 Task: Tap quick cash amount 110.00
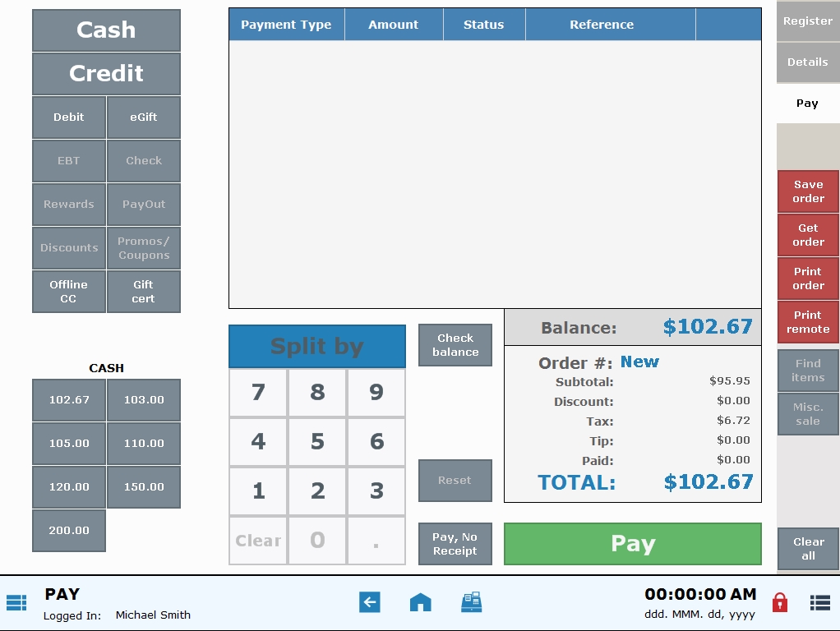[144, 444]
